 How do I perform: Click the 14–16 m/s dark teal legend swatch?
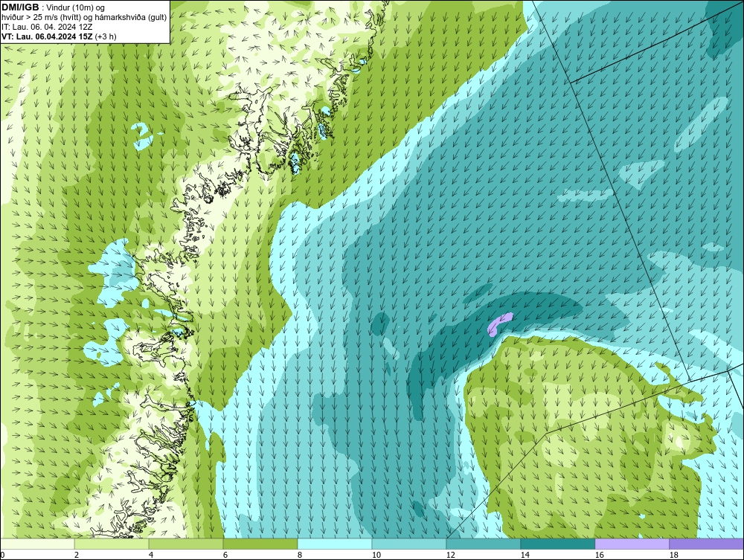pos(557,544)
